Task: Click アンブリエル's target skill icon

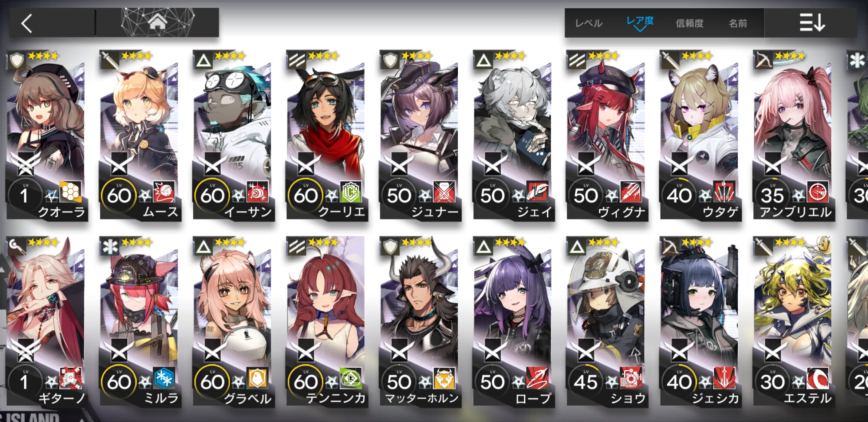Action: (818, 192)
